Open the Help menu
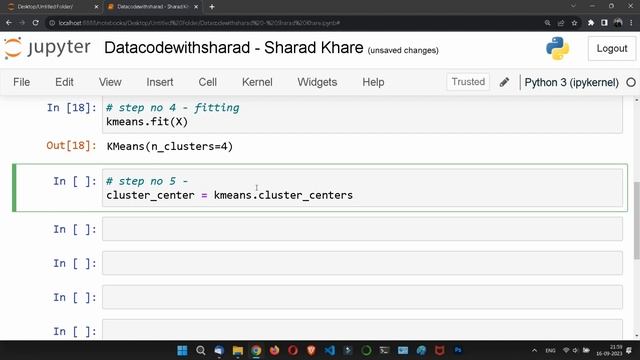Image resolution: width=640 pixels, height=360 pixels. tap(373, 82)
